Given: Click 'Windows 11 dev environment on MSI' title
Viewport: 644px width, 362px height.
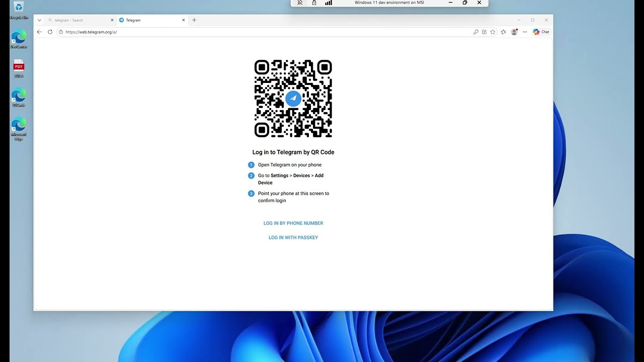Looking at the screenshot, I should point(389,3).
